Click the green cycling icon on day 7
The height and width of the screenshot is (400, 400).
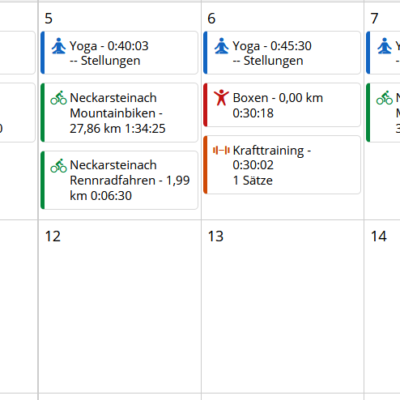(385, 98)
